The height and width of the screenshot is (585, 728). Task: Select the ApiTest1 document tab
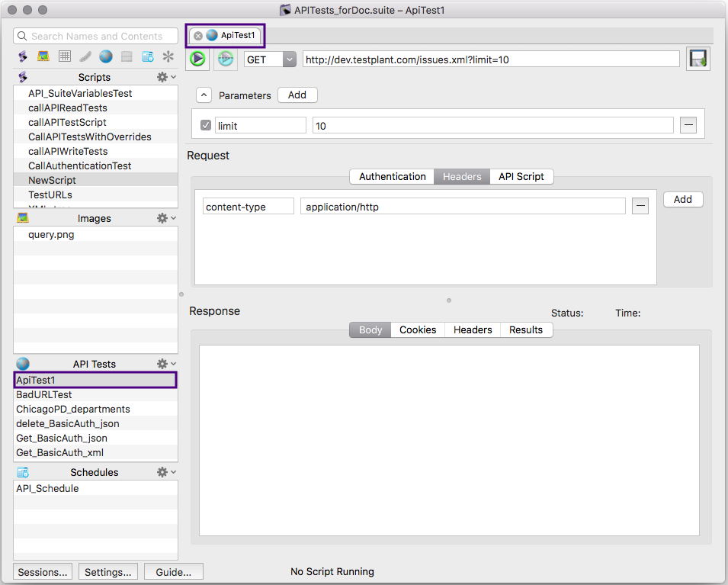point(225,35)
